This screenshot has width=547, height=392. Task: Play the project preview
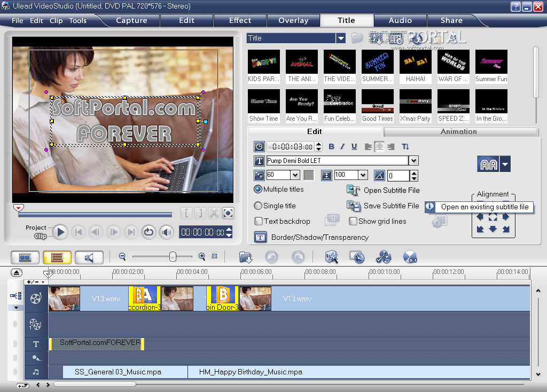60,232
